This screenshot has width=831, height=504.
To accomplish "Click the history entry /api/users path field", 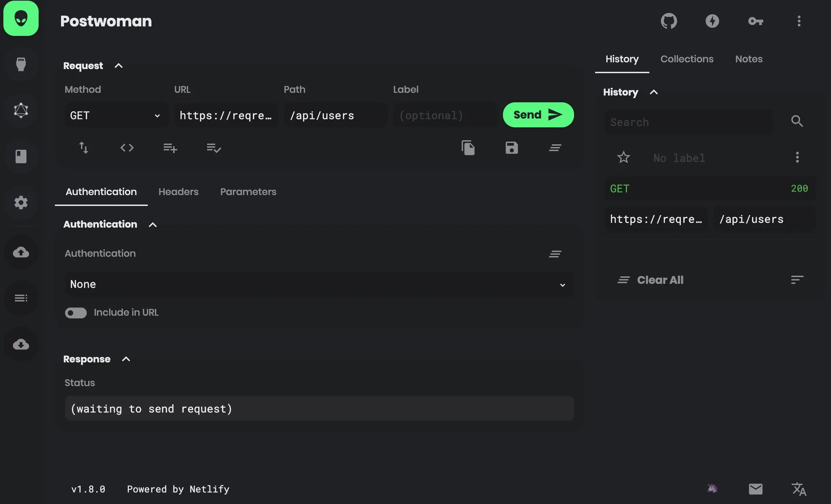I will pyautogui.click(x=765, y=219).
